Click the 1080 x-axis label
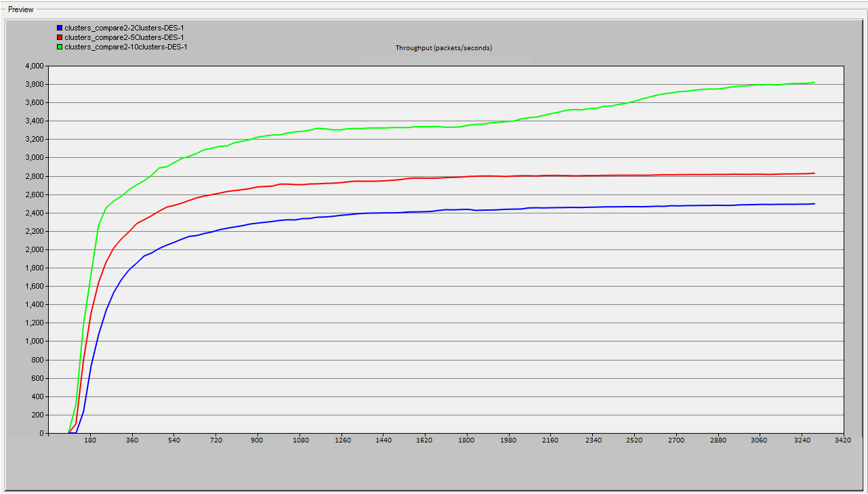The width and height of the screenshot is (868, 494). (299, 440)
